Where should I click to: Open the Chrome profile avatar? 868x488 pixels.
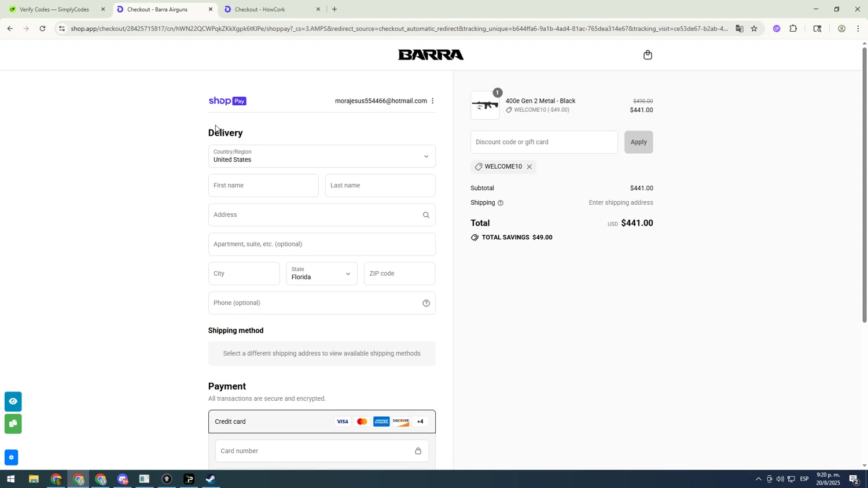point(841,28)
